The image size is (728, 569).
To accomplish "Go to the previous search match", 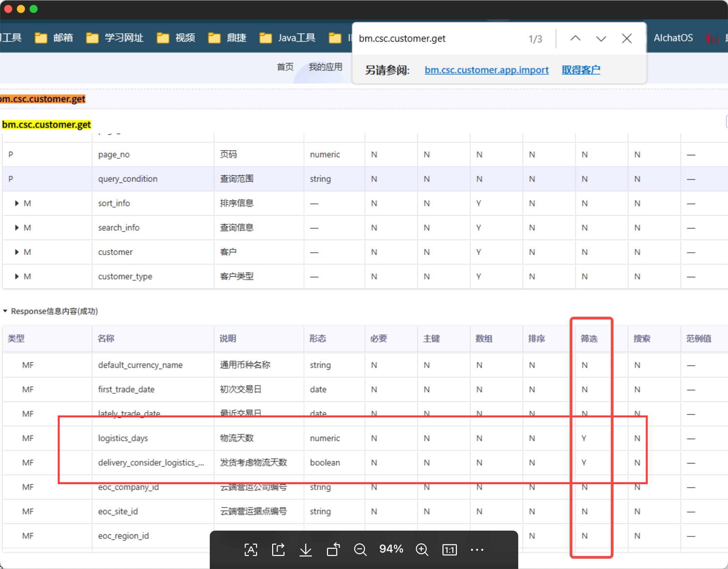I will click(575, 38).
